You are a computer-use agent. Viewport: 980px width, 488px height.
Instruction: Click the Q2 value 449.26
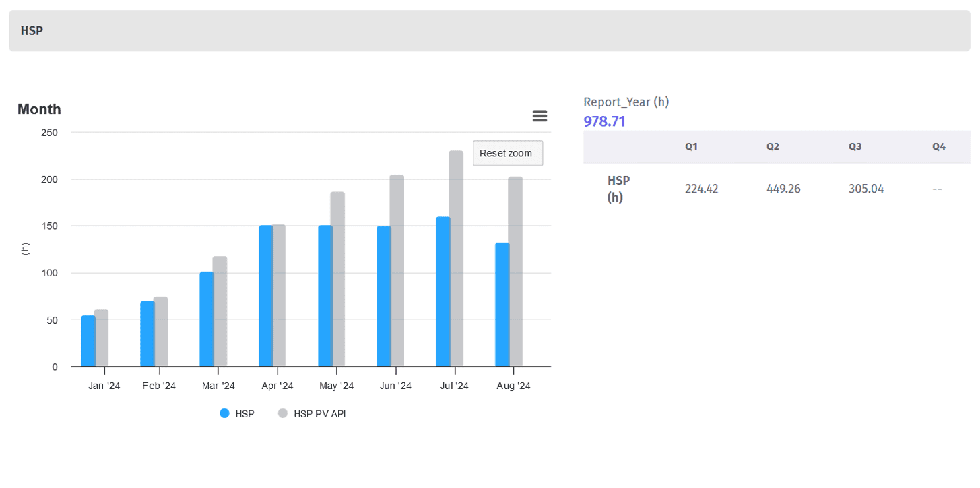tap(783, 189)
